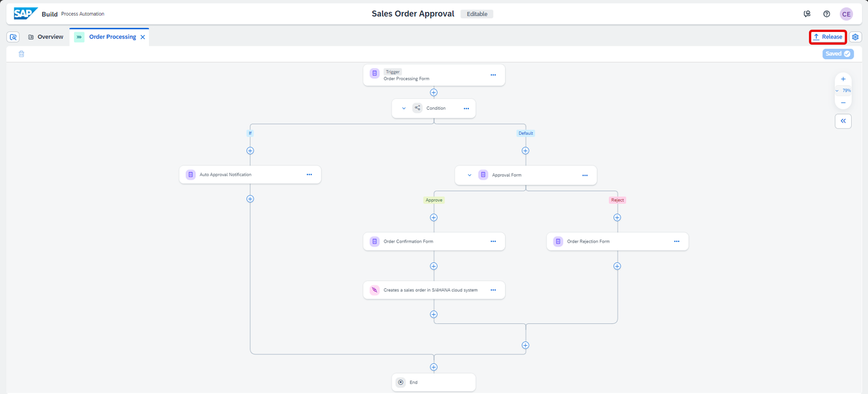Viewport: 868px width, 394px height.
Task: Add step below Order Confirmation Form
Action: coord(433,266)
